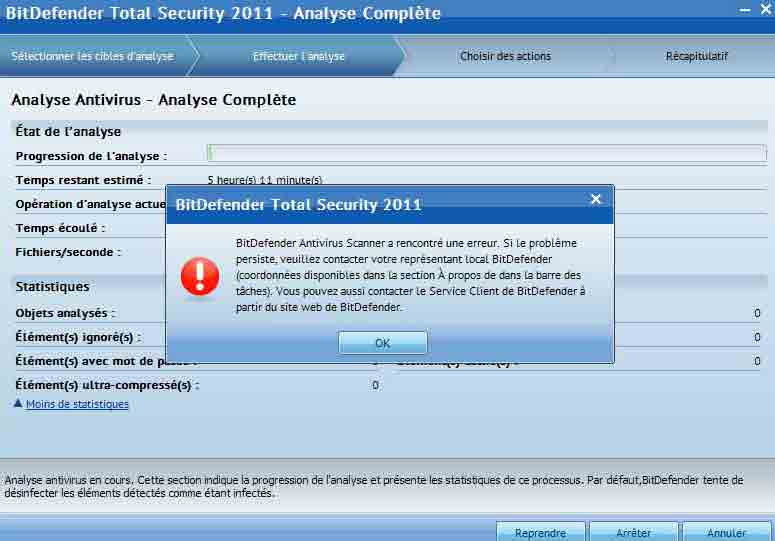Click the Temps écoulé label
775x541 pixels.
tap(60, 228)
